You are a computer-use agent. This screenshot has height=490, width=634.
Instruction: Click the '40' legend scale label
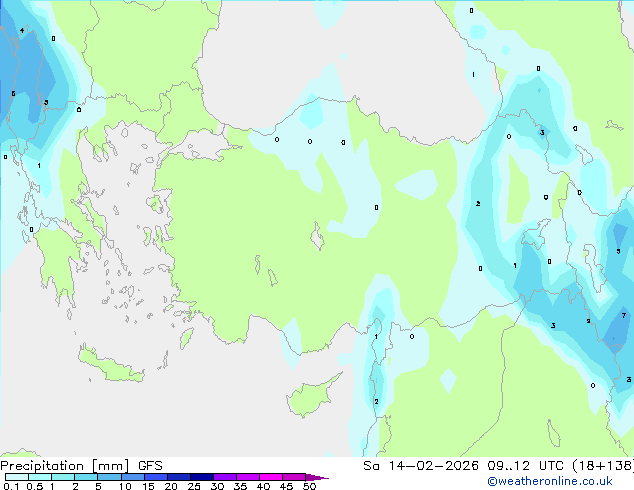coord(263,486)
